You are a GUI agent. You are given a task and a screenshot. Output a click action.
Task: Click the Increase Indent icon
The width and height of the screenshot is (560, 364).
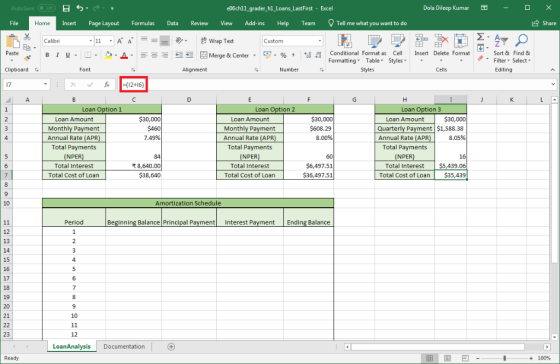pyautogui.click(x=189, y=55)
